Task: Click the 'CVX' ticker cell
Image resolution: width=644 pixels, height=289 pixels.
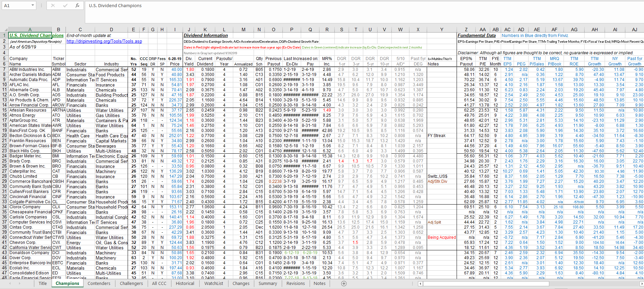Action: (x=58, y=243)
